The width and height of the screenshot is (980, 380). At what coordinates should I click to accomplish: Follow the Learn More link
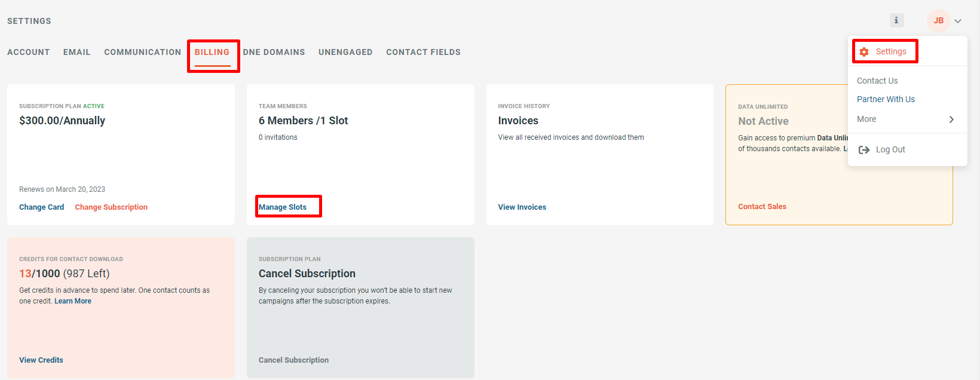(x=73, y=301)
